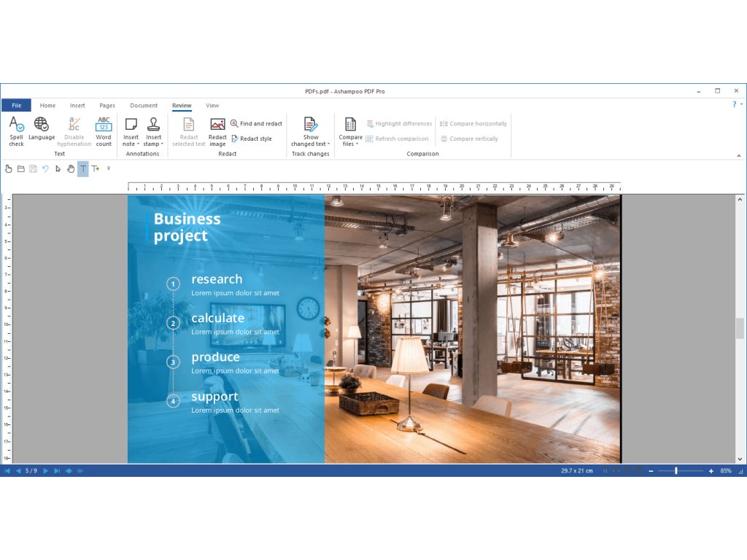
Task: Go to next page in status bar
Action: [x=46, y=471]
